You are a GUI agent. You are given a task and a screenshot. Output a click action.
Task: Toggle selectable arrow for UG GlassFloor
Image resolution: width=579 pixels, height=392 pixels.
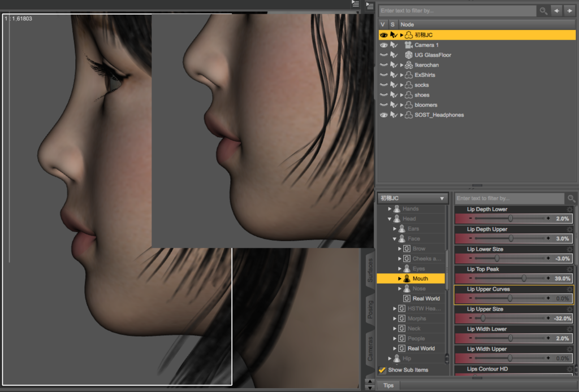(x=394, y=55)
